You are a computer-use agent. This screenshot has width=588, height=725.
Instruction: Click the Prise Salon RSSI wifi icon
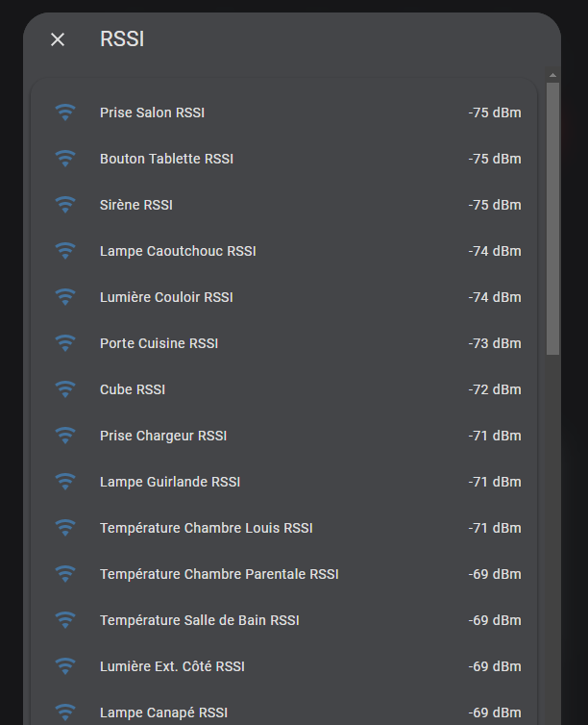(x=65, y=112)
